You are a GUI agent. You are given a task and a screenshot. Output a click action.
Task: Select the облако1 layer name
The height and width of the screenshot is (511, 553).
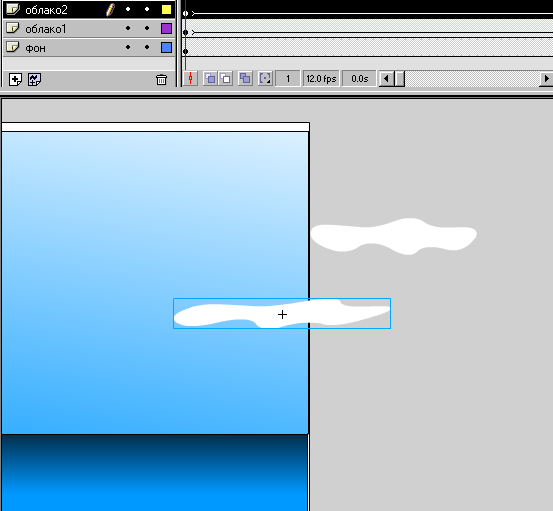tap(45, 29)
